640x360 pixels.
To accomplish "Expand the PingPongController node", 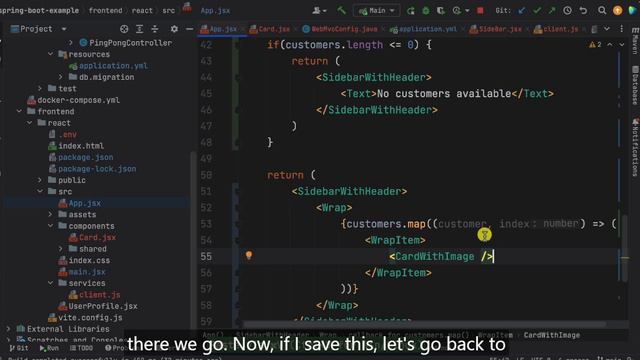I will click(71, 42).
